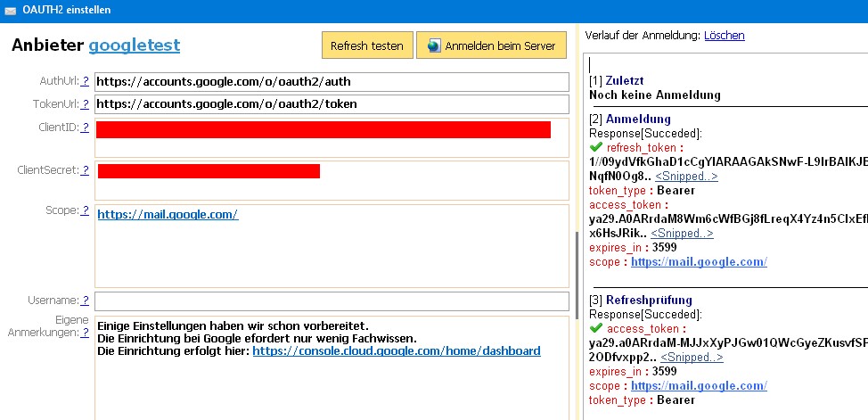Open scope link in Anmeldung section
This screenshot has height=420, width=868.
pos(699,262)
